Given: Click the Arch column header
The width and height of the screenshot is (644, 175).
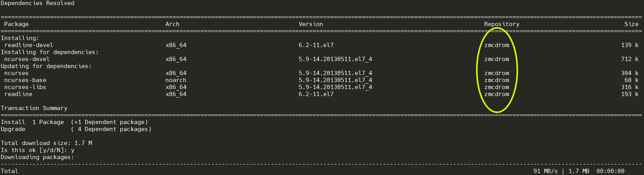Looking at the screenshot, I should [172, 24].
